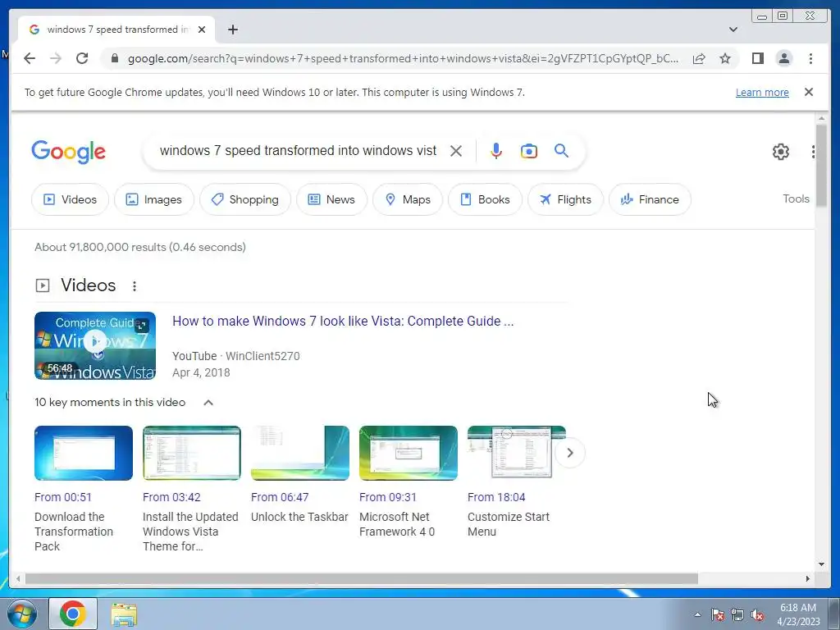Screen dimensions: 840x630
Task: Clear the search query text
Action: tap(456, 151)
